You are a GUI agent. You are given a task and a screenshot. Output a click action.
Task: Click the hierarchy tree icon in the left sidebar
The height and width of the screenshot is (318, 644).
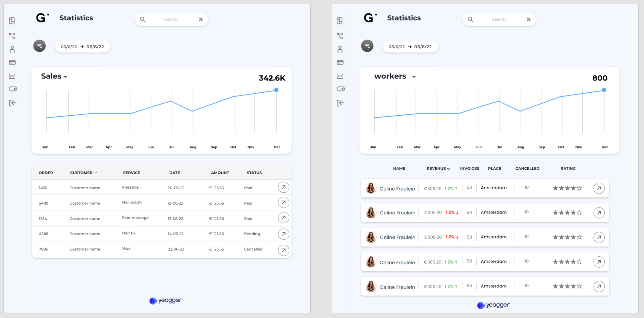12,36
